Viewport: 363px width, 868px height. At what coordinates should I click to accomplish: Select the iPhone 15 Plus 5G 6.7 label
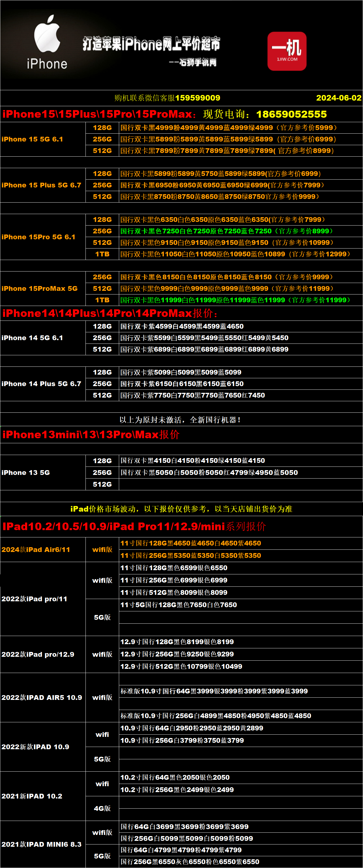[x=41, y=185]
